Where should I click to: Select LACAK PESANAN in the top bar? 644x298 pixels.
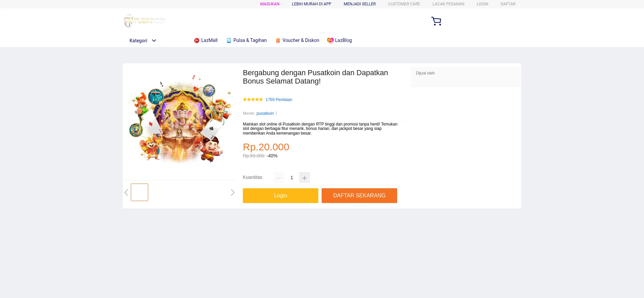[448, 4]
